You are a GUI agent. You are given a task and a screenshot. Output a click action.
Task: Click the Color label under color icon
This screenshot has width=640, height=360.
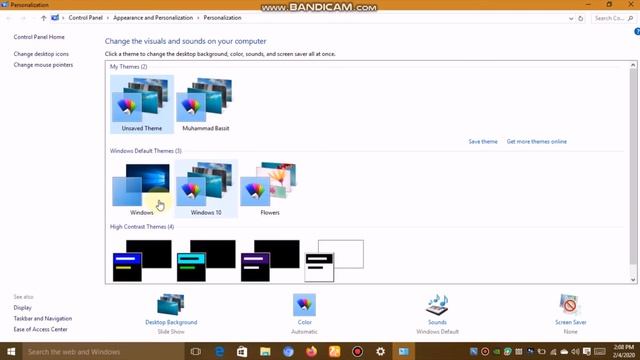coord(304,322)
